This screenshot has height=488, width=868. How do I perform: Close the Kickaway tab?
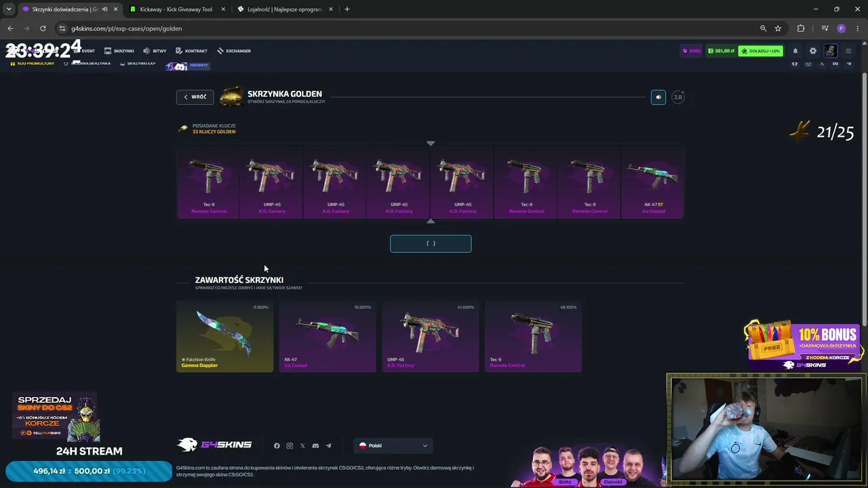pos(224,9)
